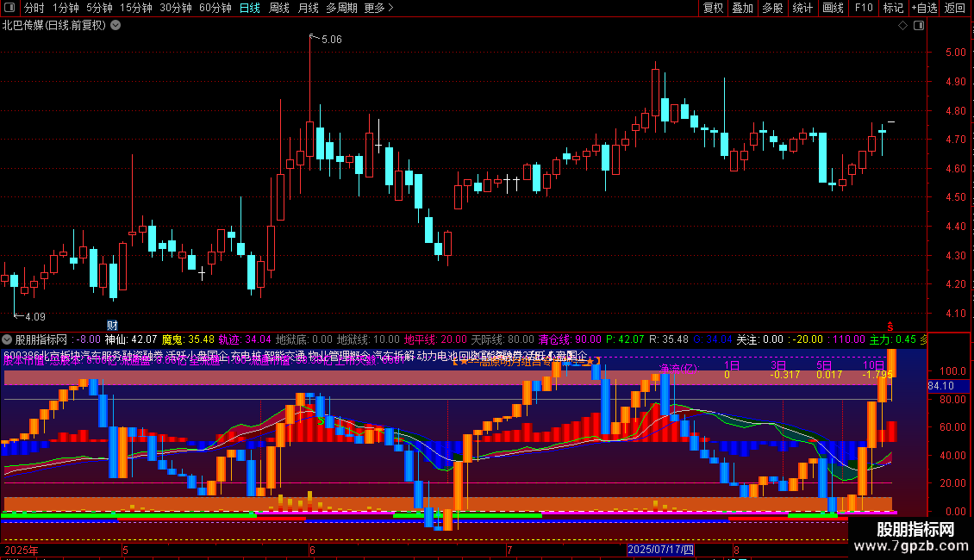Click the 地平线: 20.00 indicator value
Screen dimensions: 974x560
coord(435,339)
